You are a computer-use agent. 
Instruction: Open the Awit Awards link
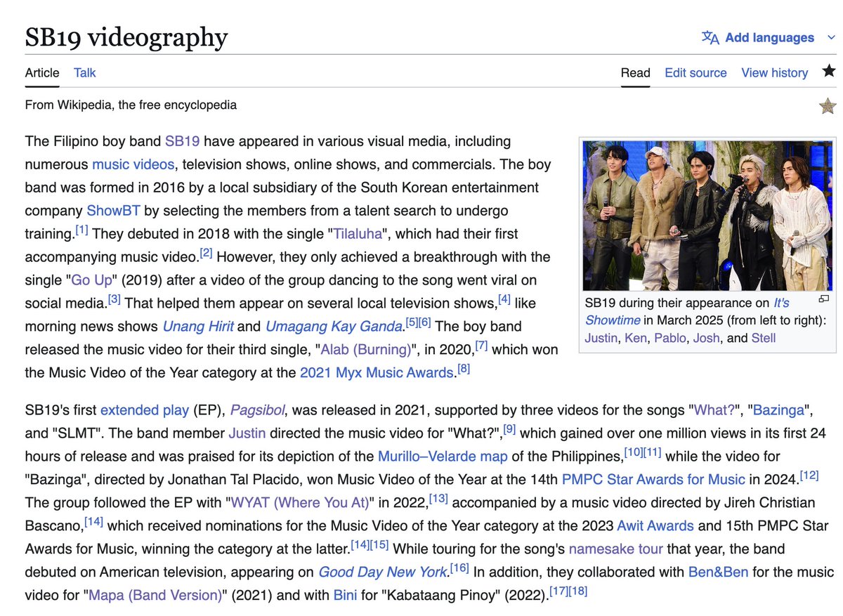coord(655,526)
